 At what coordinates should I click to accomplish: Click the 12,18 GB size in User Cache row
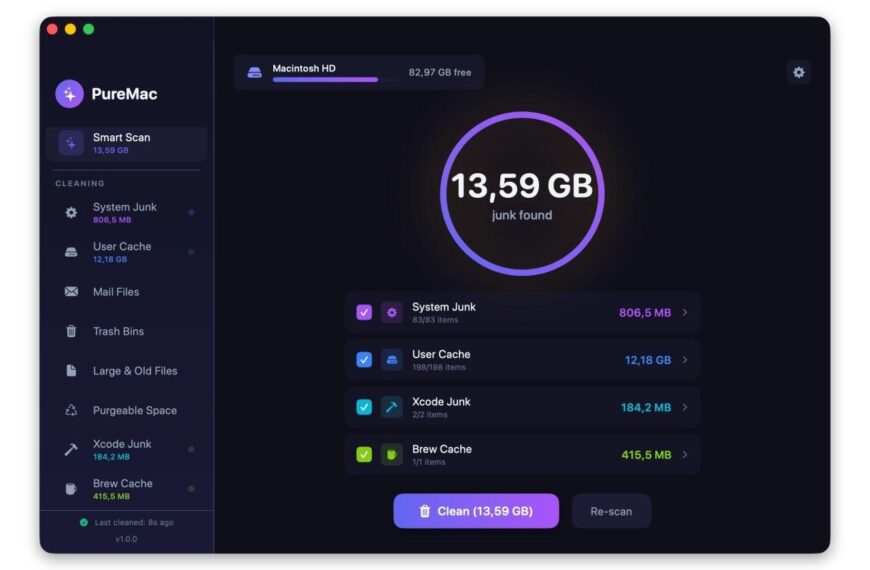coord(648,360)
